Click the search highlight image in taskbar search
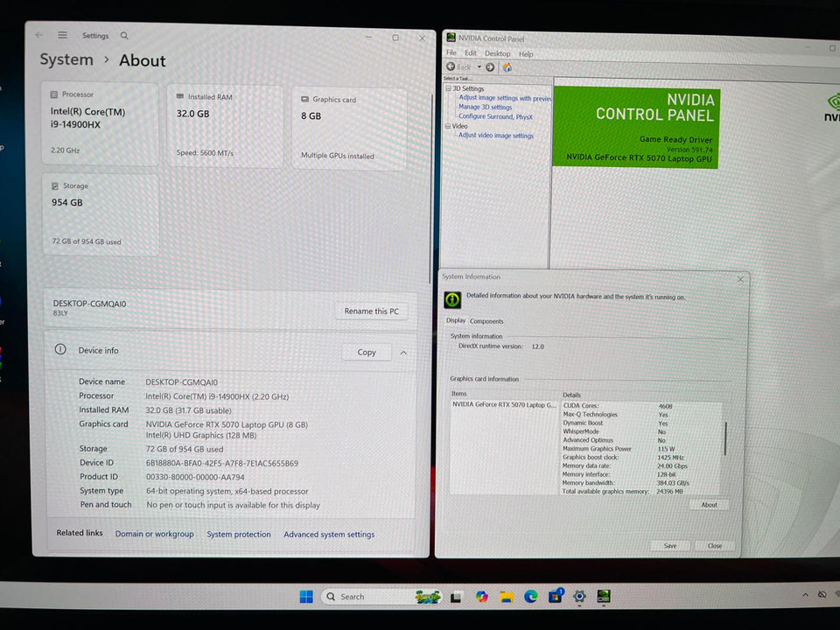 point(428,596)
